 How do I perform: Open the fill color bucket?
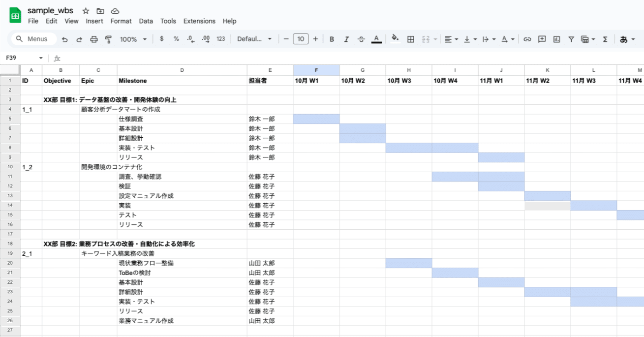[395, 39]
